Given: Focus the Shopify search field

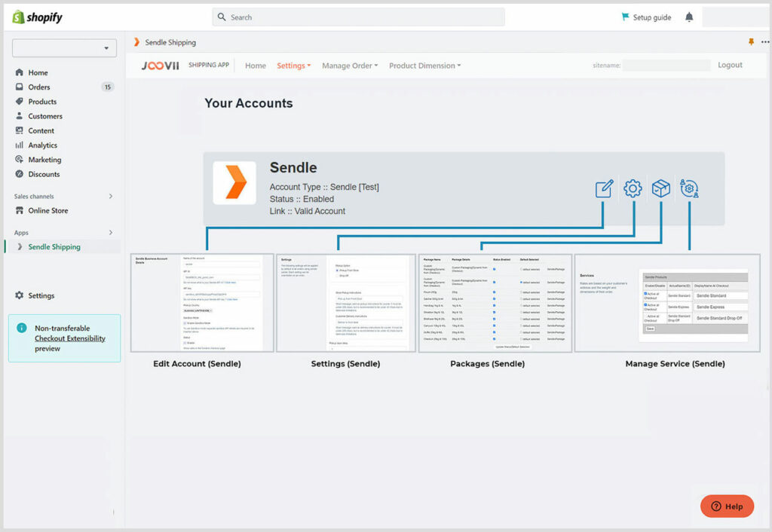Looking at the screenshot, I should [x=358, y=17].
